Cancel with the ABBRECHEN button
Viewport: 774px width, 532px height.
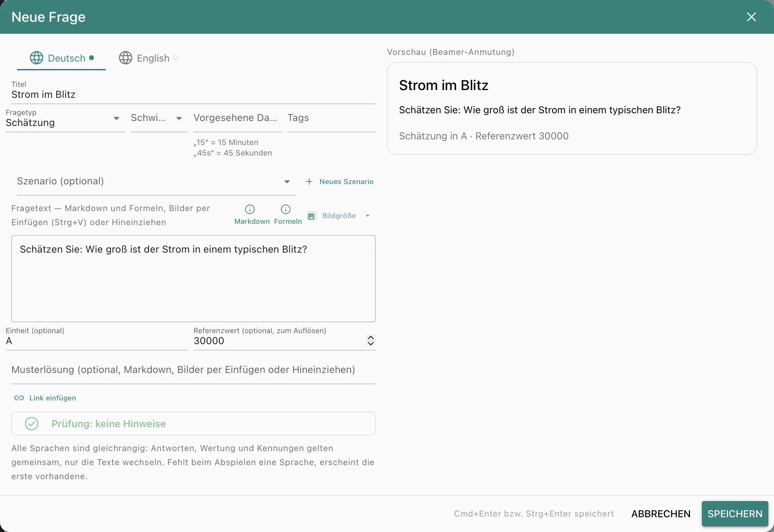[661, 514]
